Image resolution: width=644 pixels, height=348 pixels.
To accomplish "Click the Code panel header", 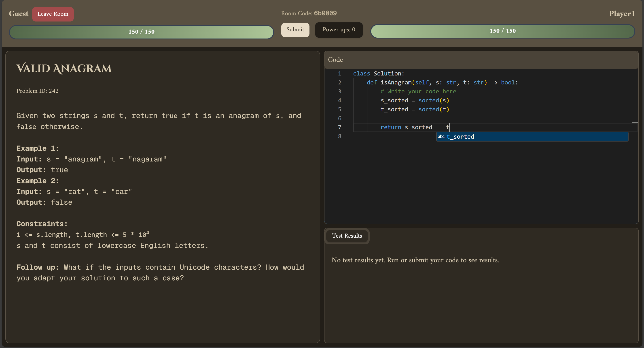I will point(335,60).
